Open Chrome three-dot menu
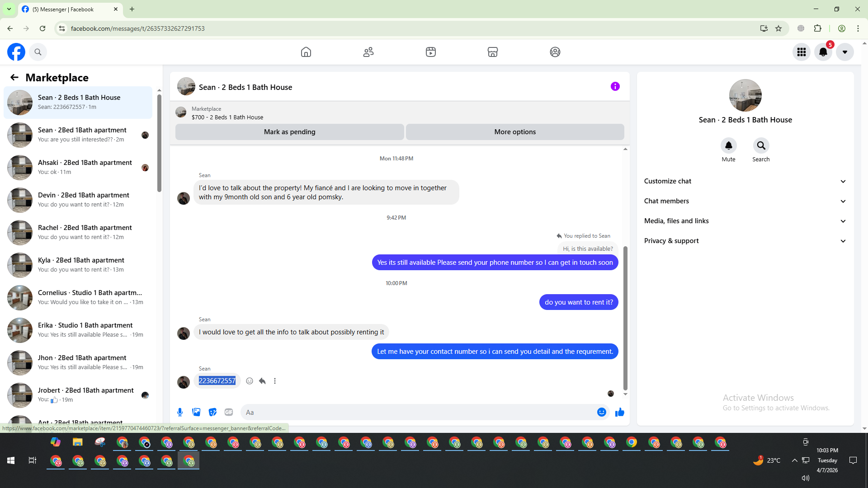 [x=858, y=28]
